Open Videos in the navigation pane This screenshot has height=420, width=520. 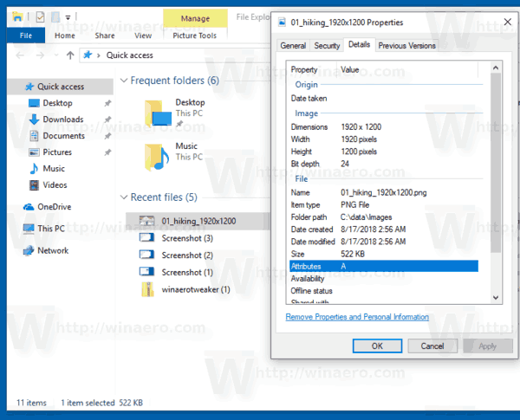click(x=55, y=185)
